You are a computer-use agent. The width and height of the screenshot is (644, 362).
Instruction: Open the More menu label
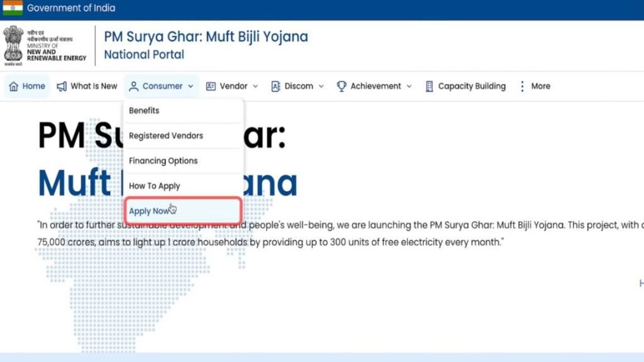[x=540, y=86]
